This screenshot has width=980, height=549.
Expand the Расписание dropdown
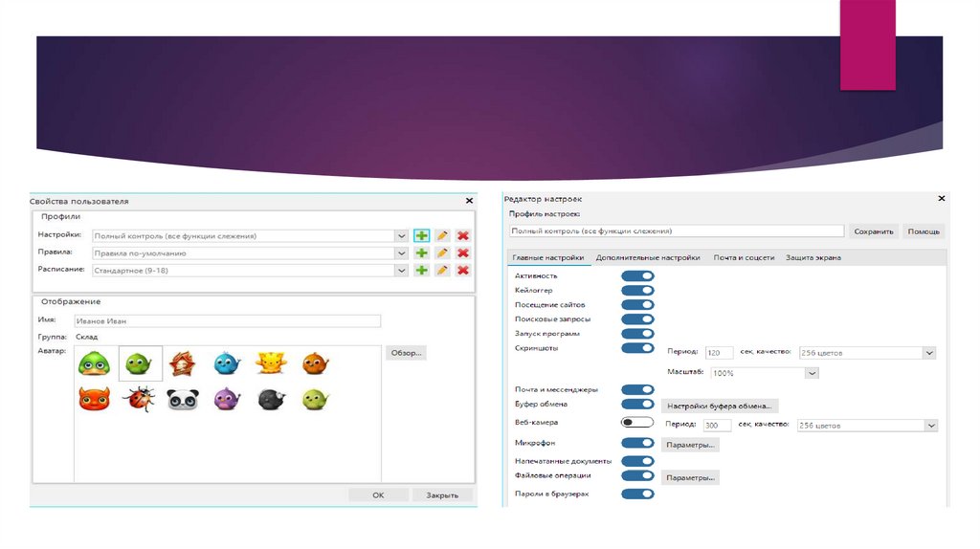pyautogui.click(x=401, y=271)
